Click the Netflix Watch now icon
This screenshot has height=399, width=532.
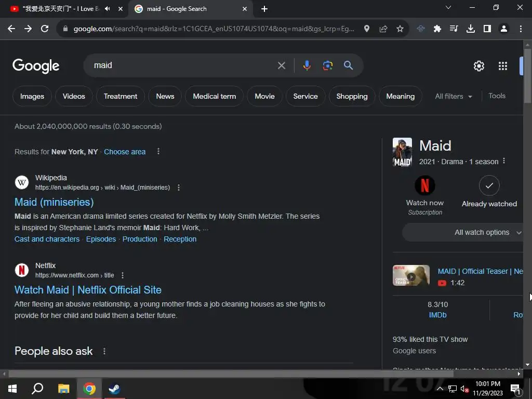click(x=425, y=185)
